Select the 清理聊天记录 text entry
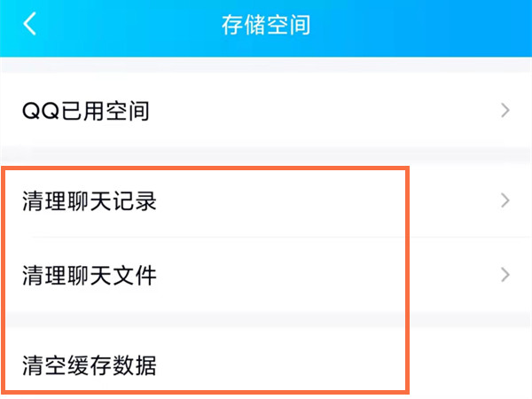Screen dimensions: 532x399 pyautogui.click(x=90, y=201)
